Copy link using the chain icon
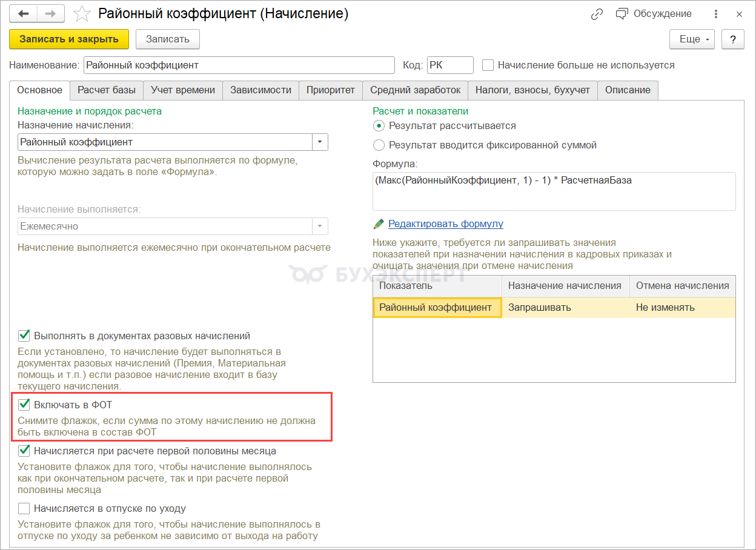This screenshot has width=756, height=550. 597,14
